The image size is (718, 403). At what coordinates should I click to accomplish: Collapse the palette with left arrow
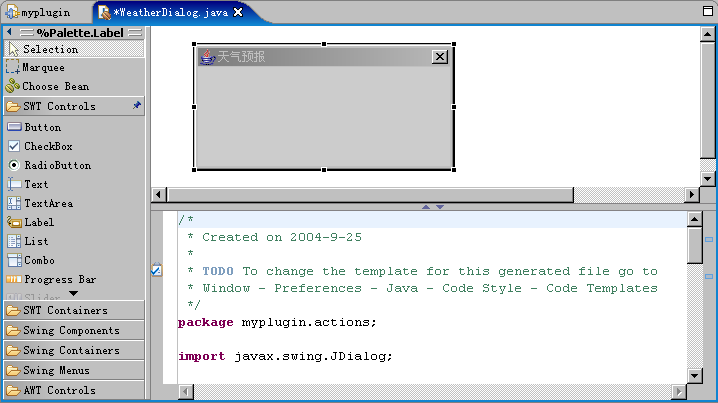[x=10, y=32]
